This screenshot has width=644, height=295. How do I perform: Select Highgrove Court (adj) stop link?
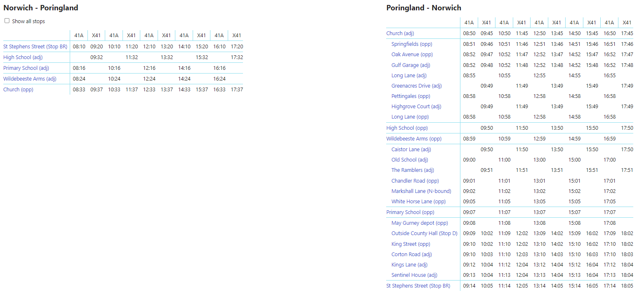(x=416, y=107)
